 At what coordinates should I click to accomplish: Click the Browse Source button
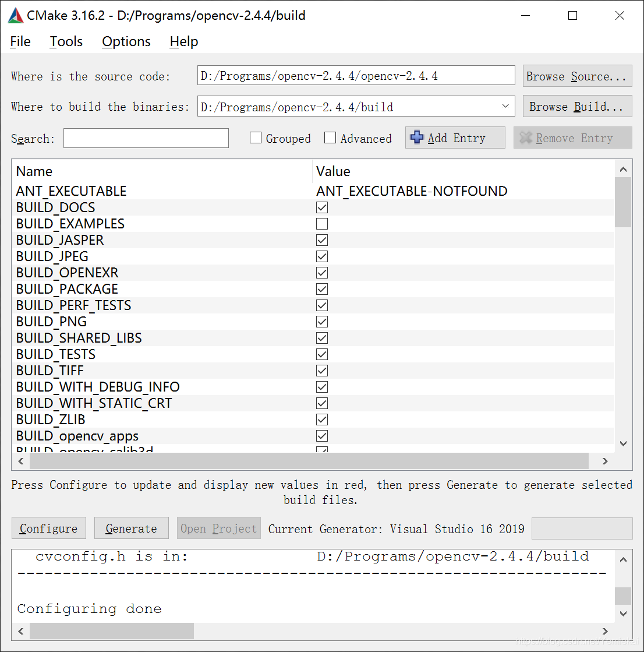click(x=577, y=76)
